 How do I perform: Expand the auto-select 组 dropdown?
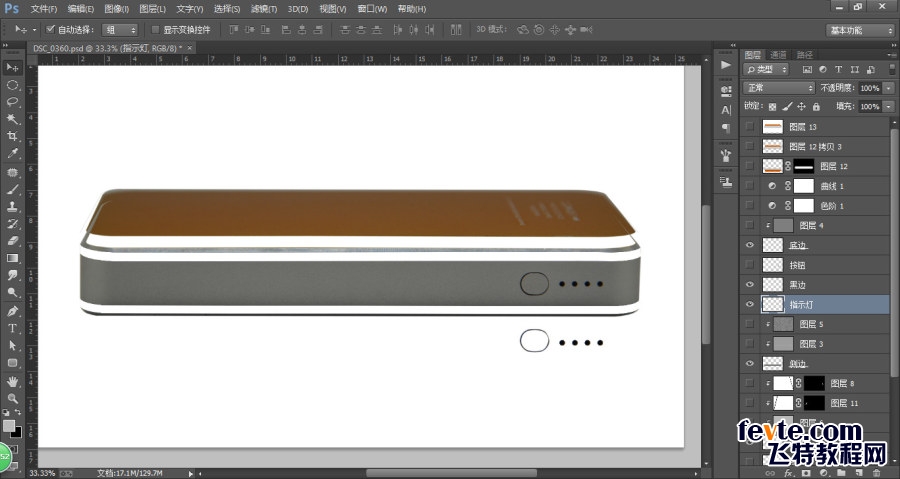120,30
